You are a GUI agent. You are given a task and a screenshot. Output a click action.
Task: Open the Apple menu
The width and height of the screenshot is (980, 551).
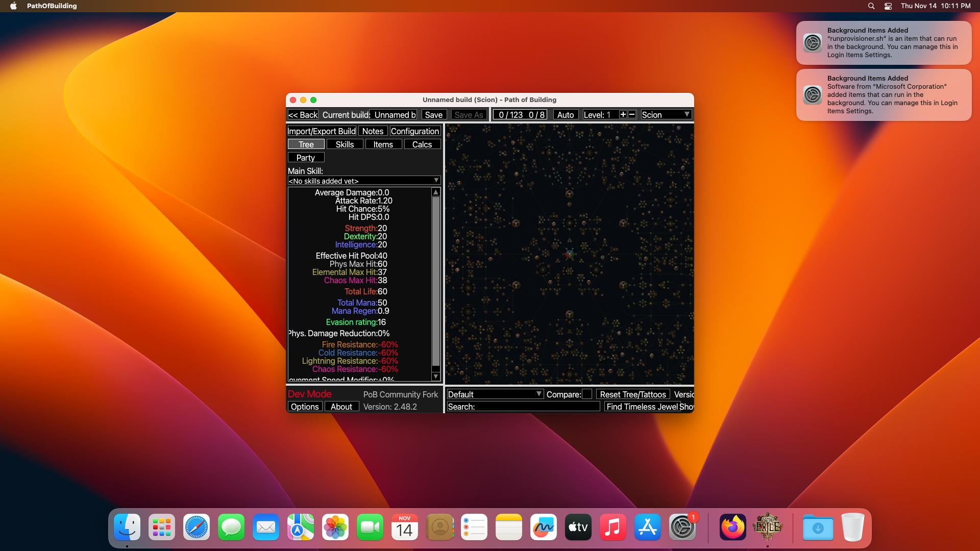pos(14,6)
